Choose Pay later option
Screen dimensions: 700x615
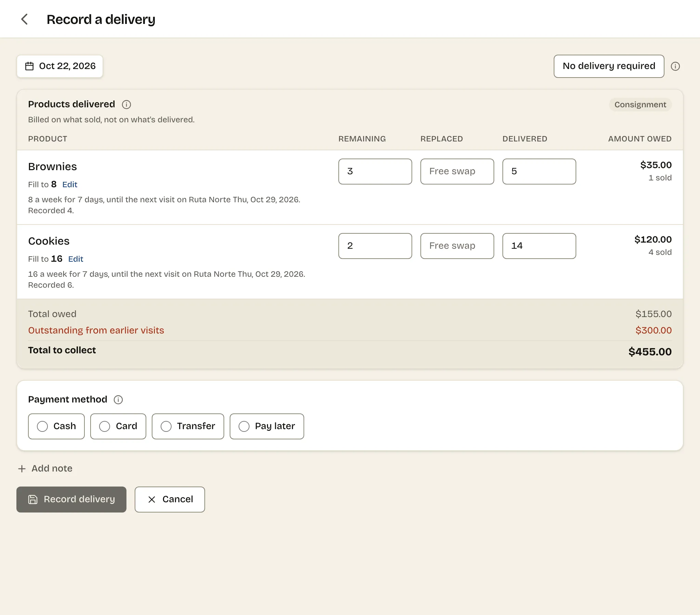point(267,426)
